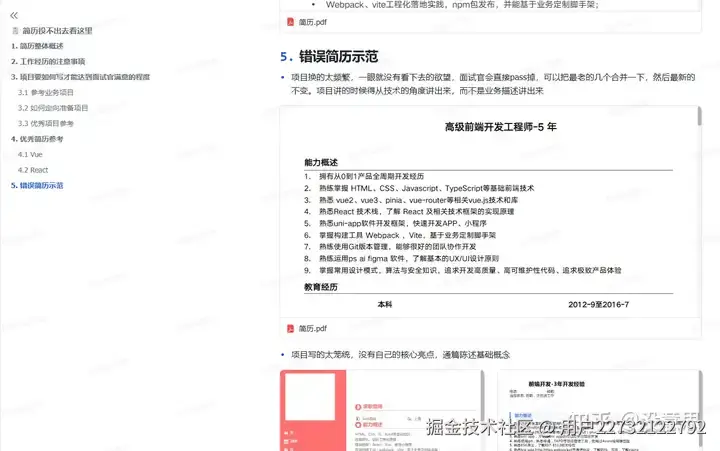This screenshot has width=720, height=451.
Task: Collapse the sidebar with double-chevron icon
Action: pos(14,16)
